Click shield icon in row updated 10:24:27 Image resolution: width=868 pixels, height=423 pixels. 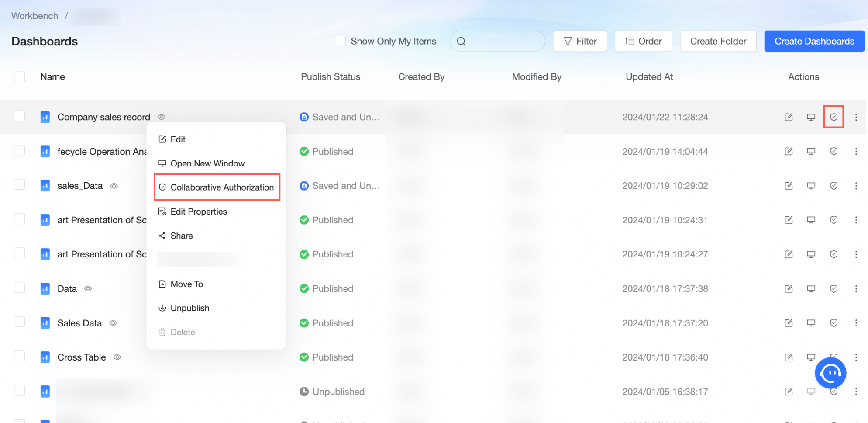click(x=834, y=254)
